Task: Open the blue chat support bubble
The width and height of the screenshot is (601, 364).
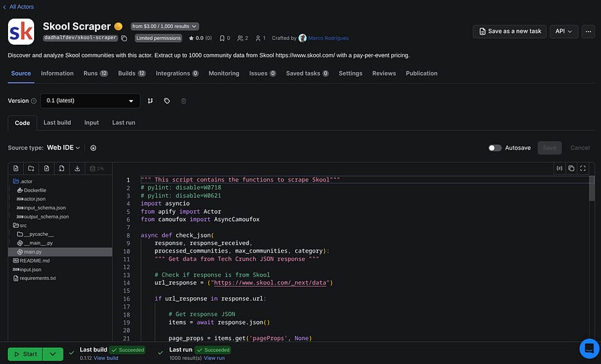Action: pos(588,348)
